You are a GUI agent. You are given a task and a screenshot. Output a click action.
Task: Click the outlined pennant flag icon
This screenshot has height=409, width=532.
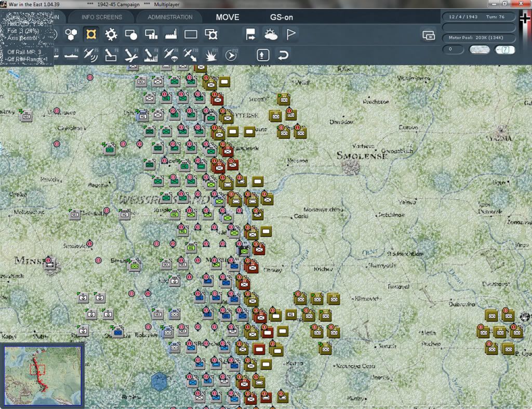(291, 34)
